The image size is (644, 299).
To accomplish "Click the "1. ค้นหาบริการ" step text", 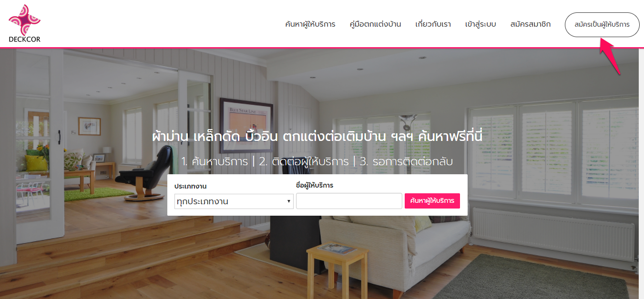I will pyautogui.click(x=215, y=161).
